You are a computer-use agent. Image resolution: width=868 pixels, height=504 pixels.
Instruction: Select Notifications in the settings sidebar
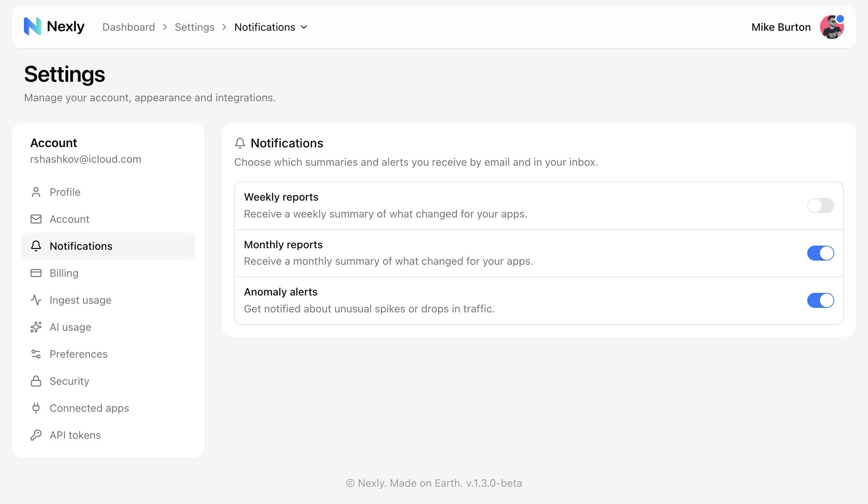tap(108, 246)
